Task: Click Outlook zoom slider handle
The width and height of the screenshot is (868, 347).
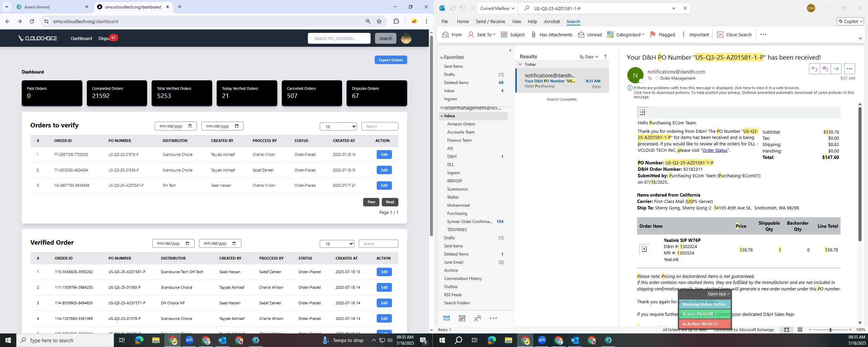Action: point(830,330)
